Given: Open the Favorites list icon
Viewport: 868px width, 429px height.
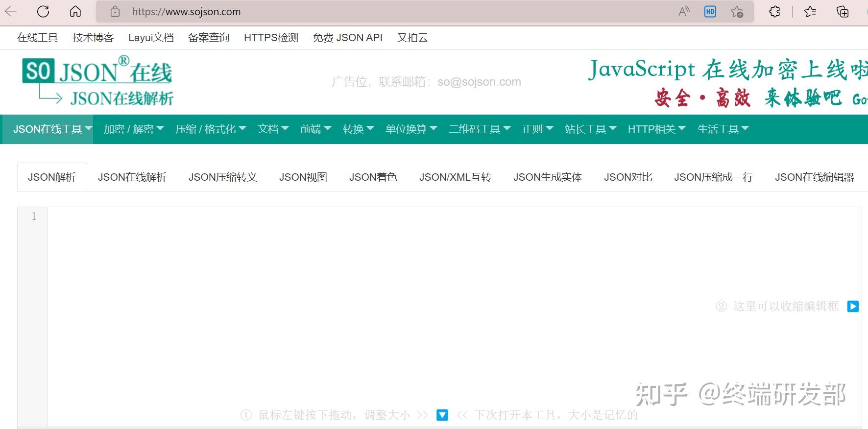Looking at the screenshot, I should 810,12.
